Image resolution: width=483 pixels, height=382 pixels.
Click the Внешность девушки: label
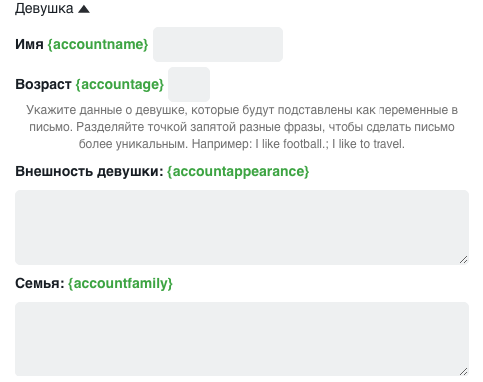point(89,171)
